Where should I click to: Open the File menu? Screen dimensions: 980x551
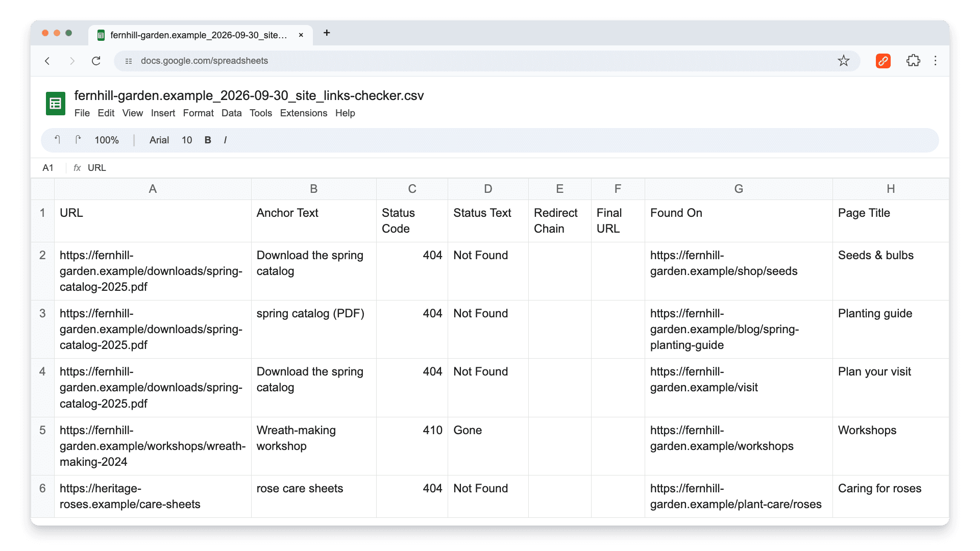click(x=82, y=113)
